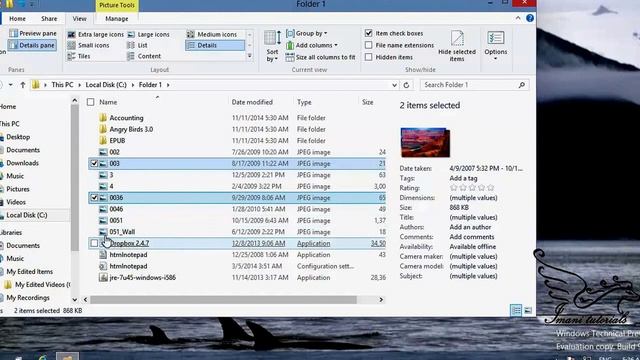
Task: Expand the layout gallery more arrow
Action: click(250, 56)
